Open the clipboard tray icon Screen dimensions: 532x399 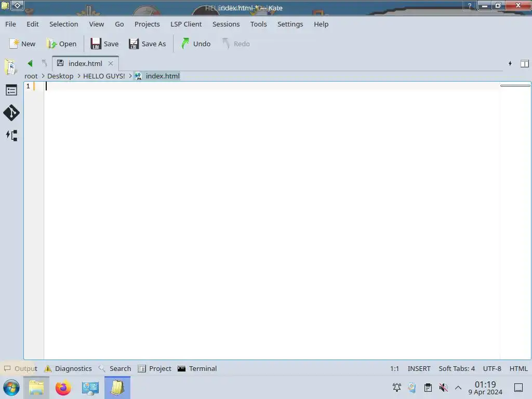[x=428, y=387]
